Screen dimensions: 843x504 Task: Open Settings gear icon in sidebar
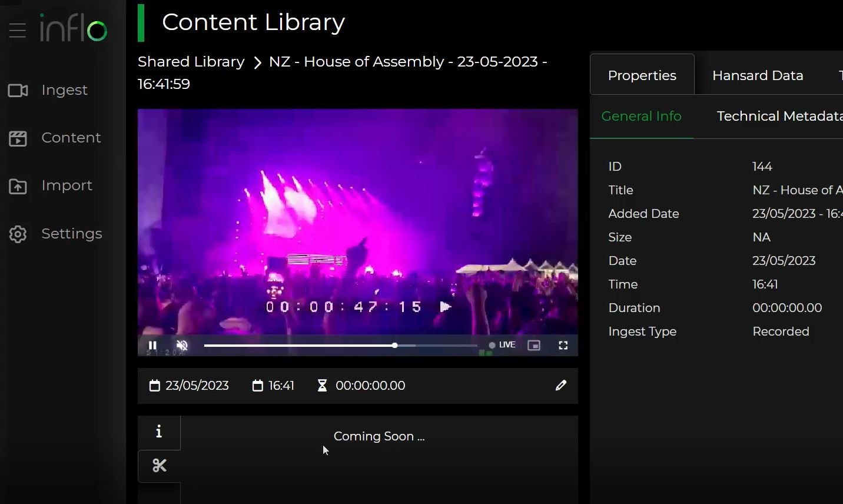18,234
